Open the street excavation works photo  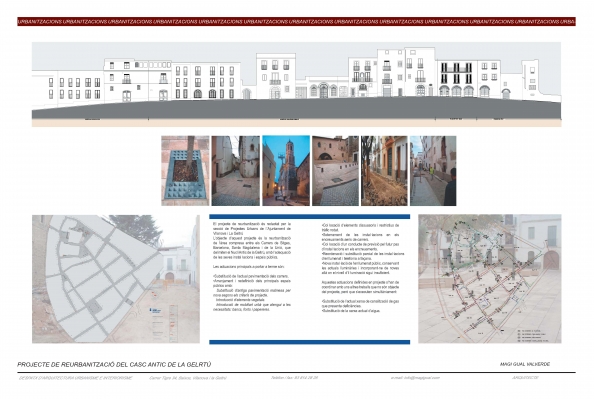(384, 171)
